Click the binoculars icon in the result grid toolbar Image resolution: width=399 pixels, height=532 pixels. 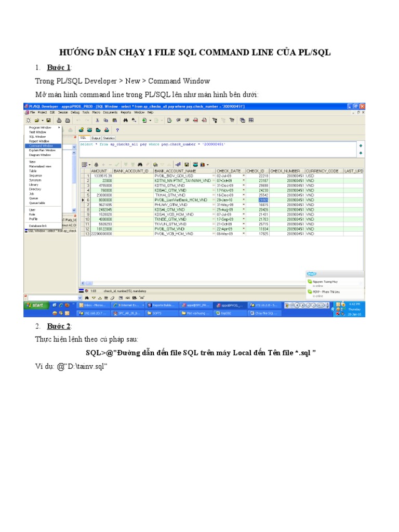[140, 165]
